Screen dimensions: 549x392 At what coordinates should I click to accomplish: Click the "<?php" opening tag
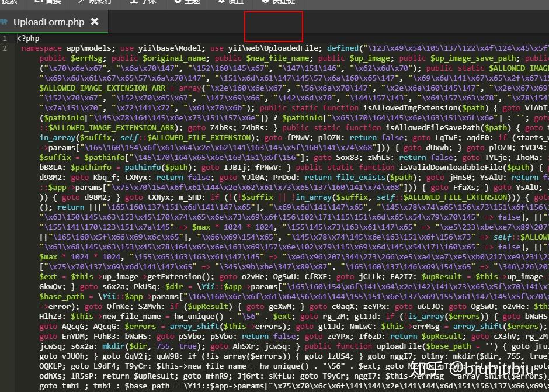click(x=29, y=38)
